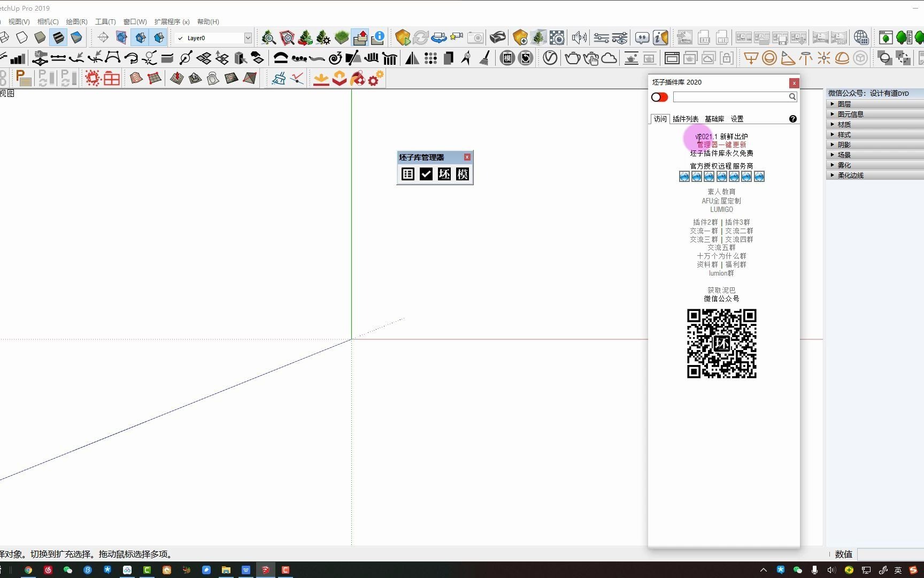Open the 绘图(R) menu
Viewport: 924px width, 578px height.
click(x=76, y=22)
